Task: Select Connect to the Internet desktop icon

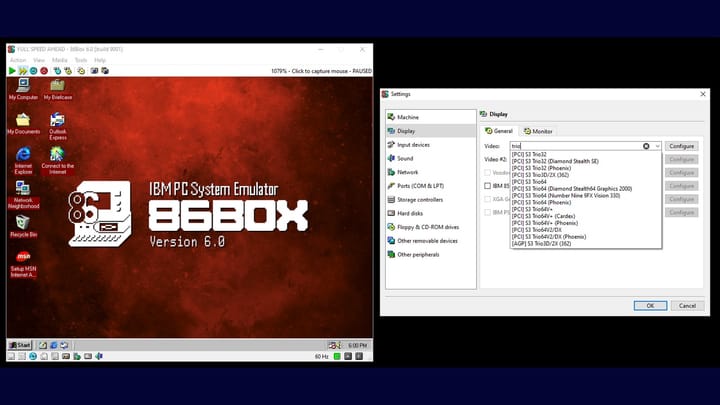Action: (58, 160)
